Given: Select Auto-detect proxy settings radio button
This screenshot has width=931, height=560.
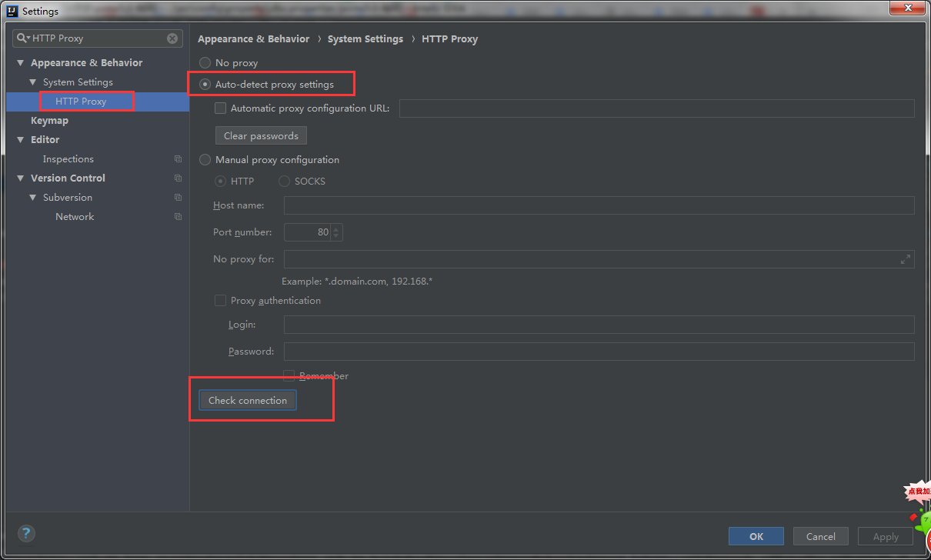Looking at the screenshot, I should (x=205, y=84).
